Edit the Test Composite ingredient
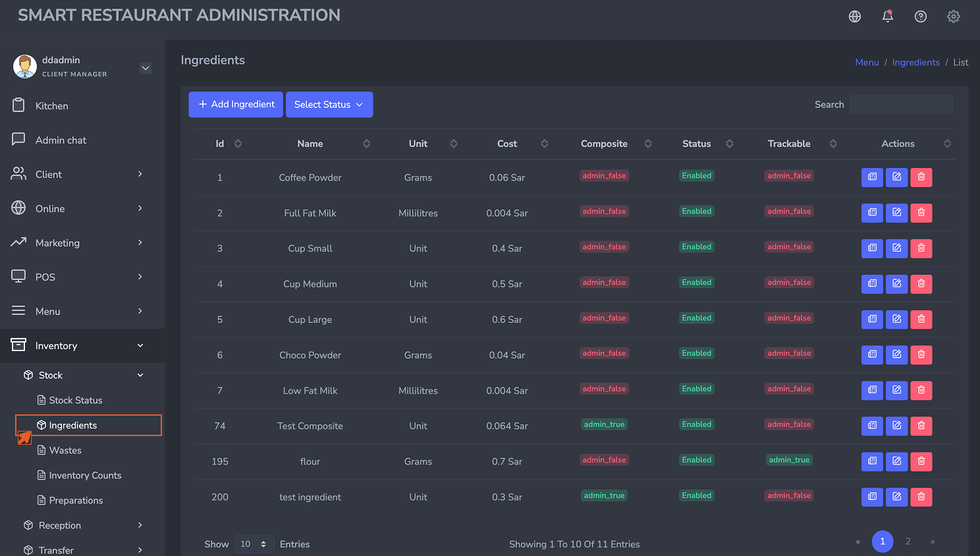The height and width of the screenshot is (556, 980). tap(897, 426)
